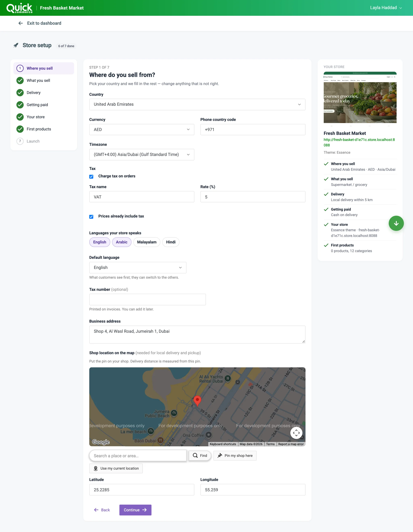The width and height of the screenshot is (413, 532).
Task: Click the Search a place or area field
Action: (138, 455)
